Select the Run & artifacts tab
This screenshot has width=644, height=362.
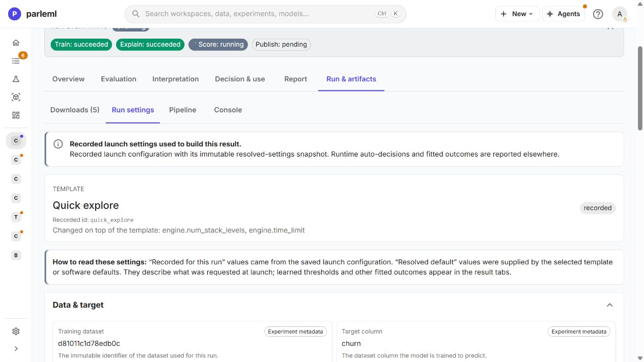pyautogui.click(x=351, y=79)
